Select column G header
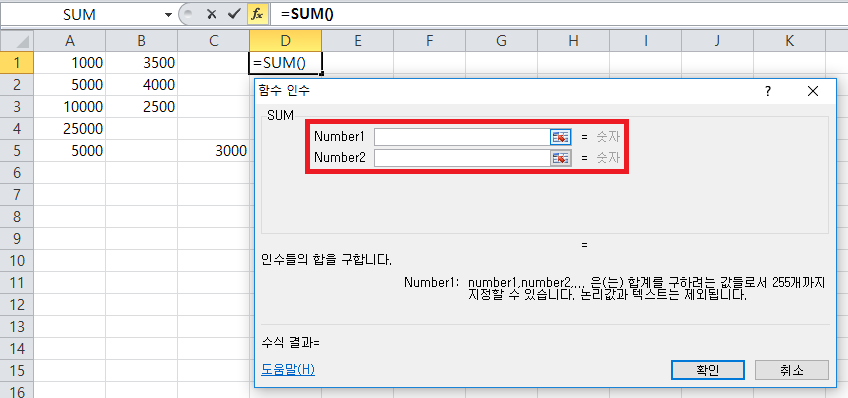 (x=501, y=41)
